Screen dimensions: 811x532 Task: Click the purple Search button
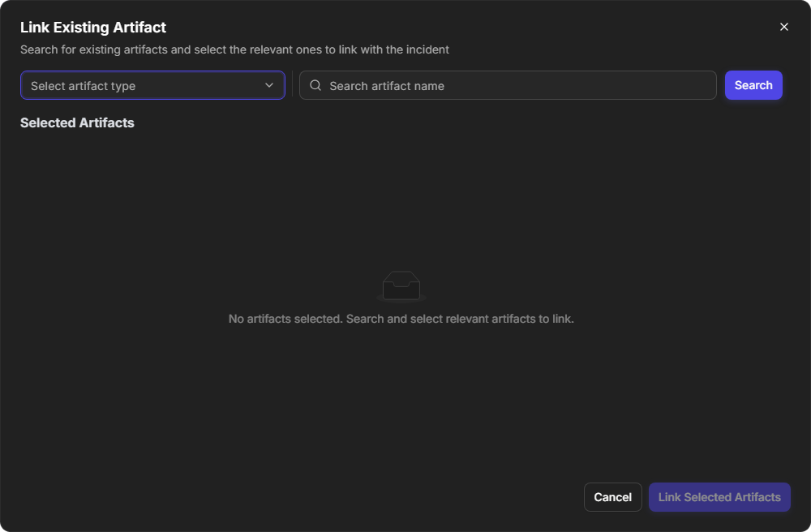click(x=753, y=85)
